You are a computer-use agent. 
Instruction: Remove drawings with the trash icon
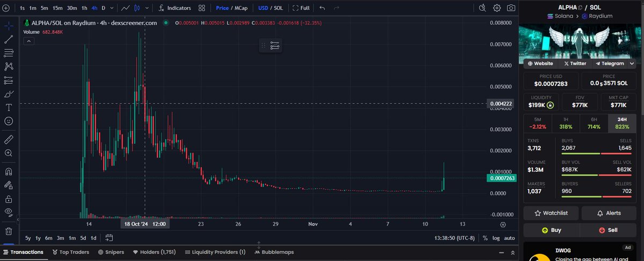tap(9, 231)
